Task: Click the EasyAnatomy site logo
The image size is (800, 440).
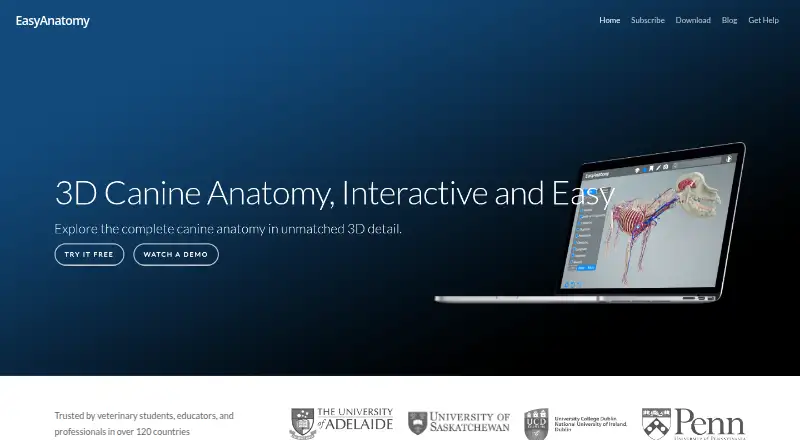Action: pos(53,21)
